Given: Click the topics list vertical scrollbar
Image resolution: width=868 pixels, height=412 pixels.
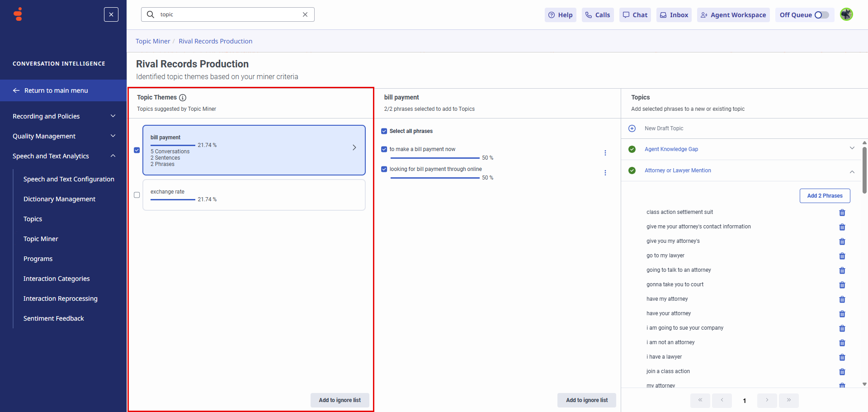Looking at the screenshot, I should pos(864,170).
